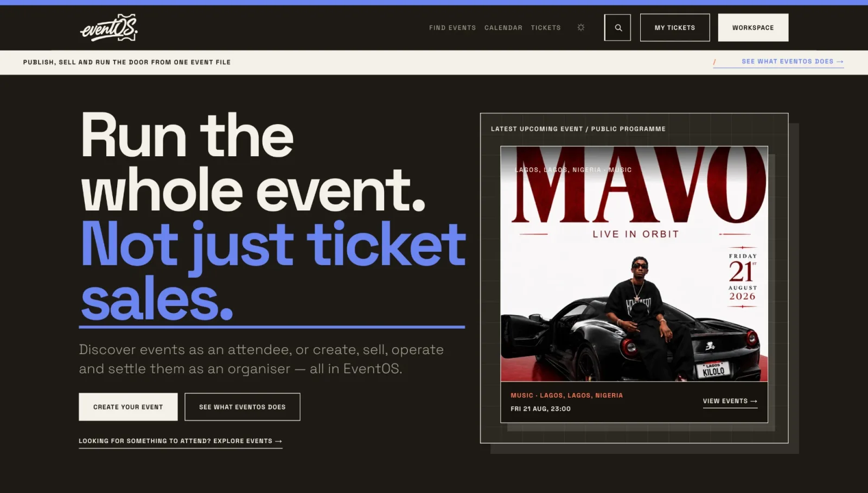Open the Workspace button
Viewport: 868px width, 493px height.
(753, 28)
